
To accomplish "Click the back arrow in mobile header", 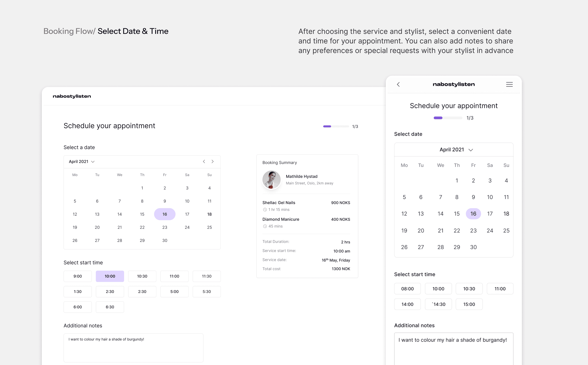I will [398, 84].
